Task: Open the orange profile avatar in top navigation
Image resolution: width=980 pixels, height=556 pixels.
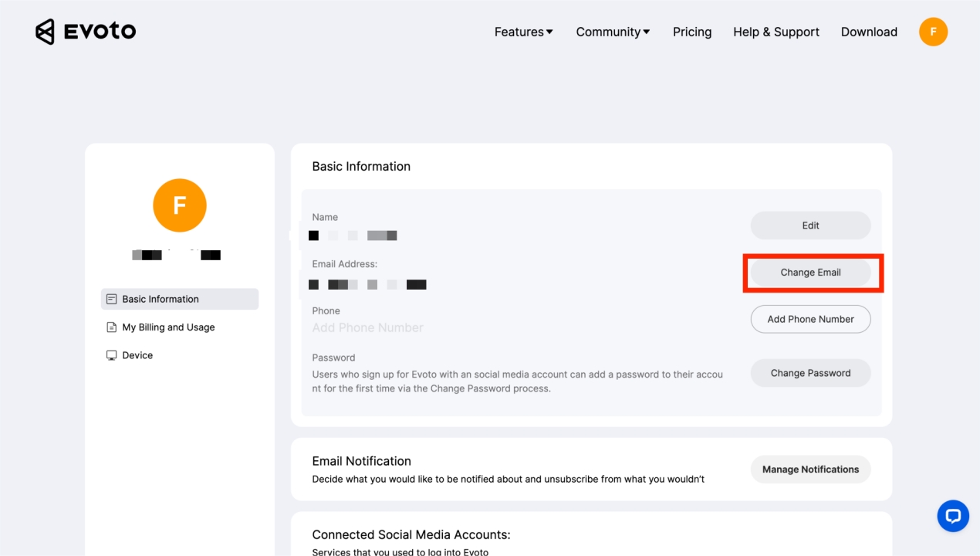Action: (x=933, y=32)
